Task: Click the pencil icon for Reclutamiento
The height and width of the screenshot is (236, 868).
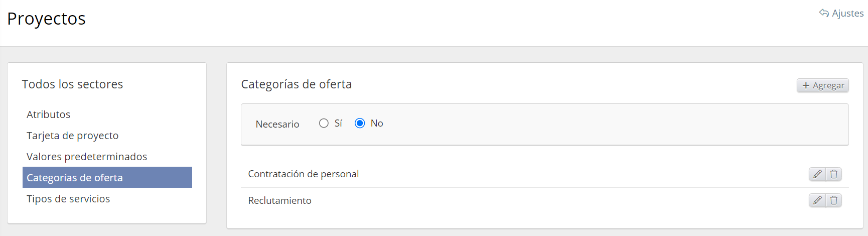Action: pos(817,200)
